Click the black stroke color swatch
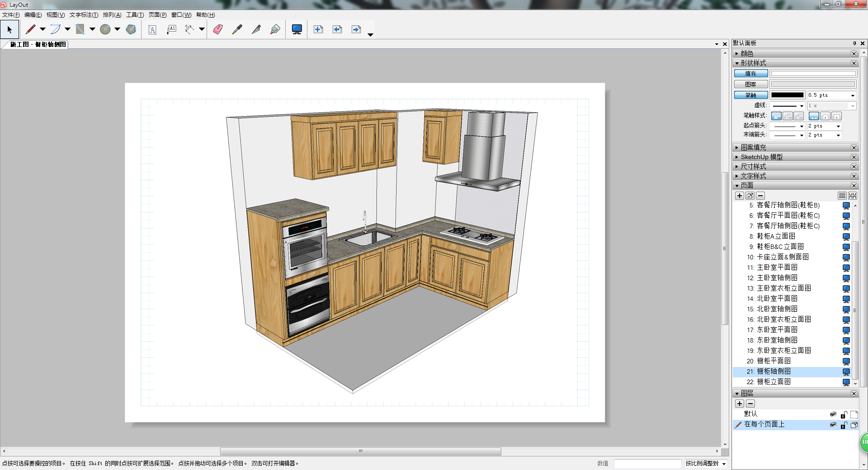This screenshot has height=470, width=868. (x=787, y=95)
